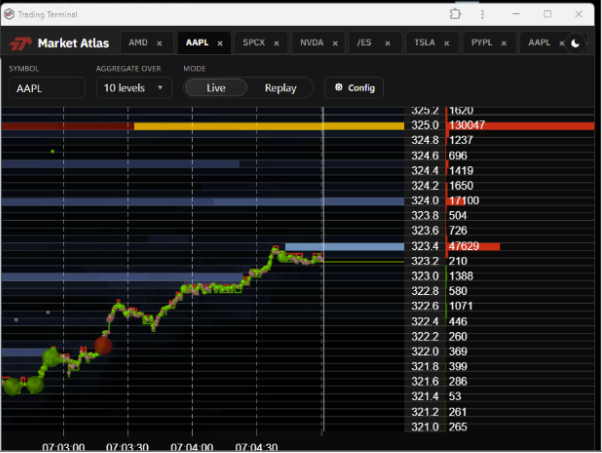
Task: Open the three-dot window menu
Action: coord(483,14)
